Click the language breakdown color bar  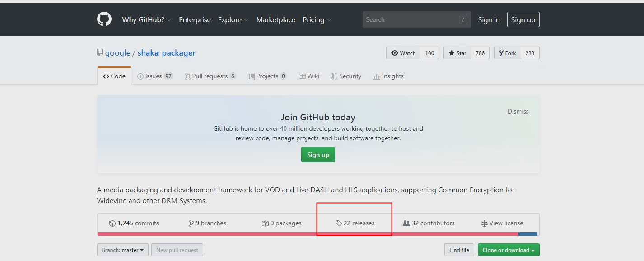tap(317, 234)
